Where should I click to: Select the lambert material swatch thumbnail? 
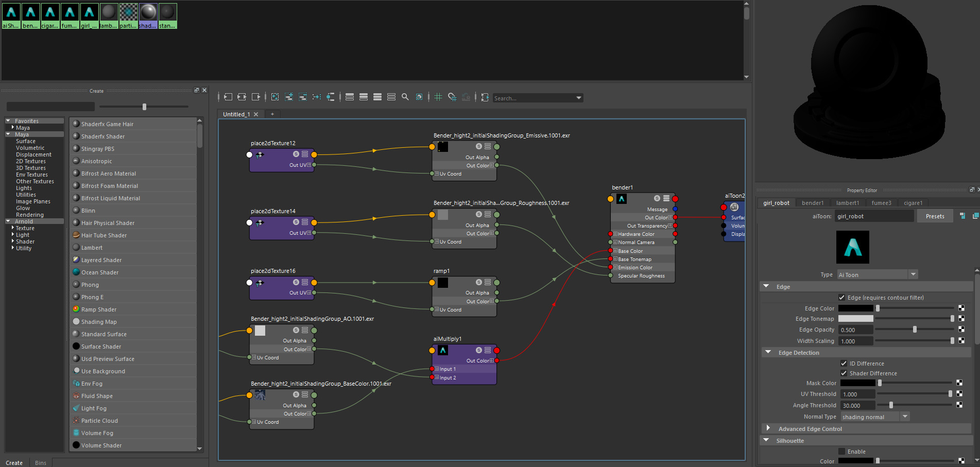point(109,16)
